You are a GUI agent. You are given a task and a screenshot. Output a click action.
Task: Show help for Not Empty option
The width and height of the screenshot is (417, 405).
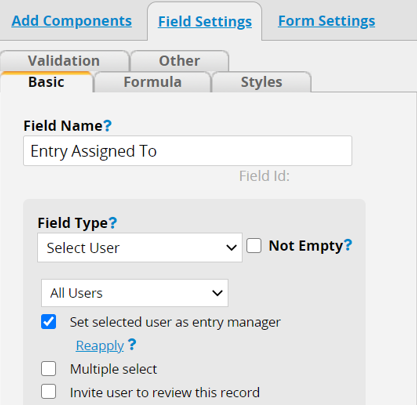point(348,245)
